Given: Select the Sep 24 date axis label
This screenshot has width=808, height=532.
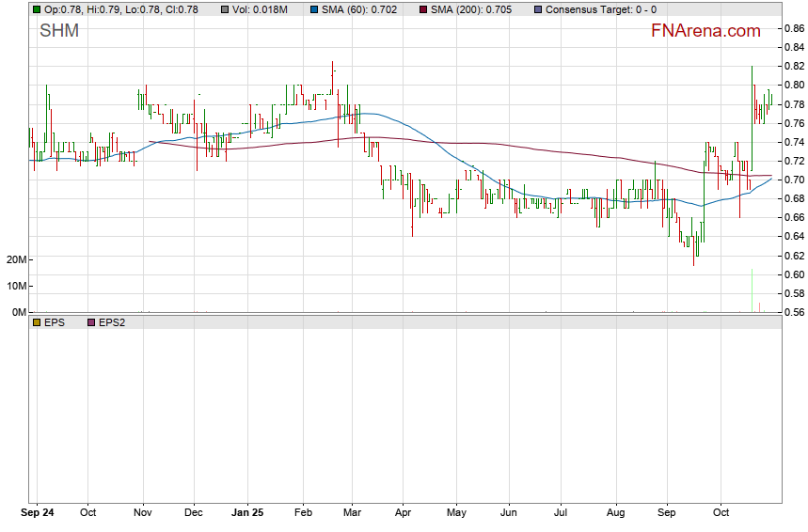Looking at the screenshot, I should (38, 513).
